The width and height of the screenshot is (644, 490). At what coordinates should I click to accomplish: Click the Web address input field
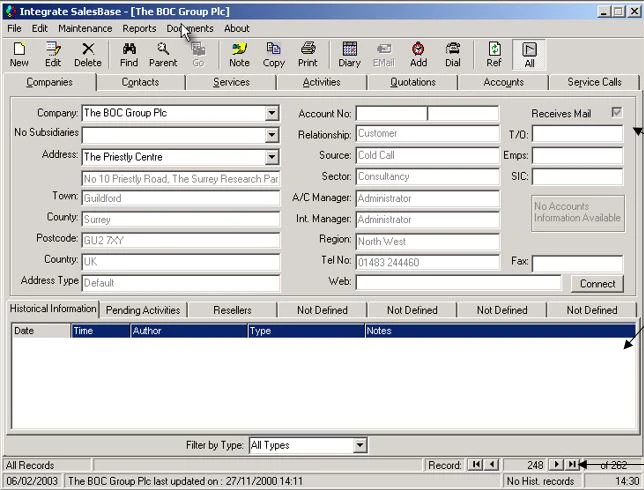[458, 282]
